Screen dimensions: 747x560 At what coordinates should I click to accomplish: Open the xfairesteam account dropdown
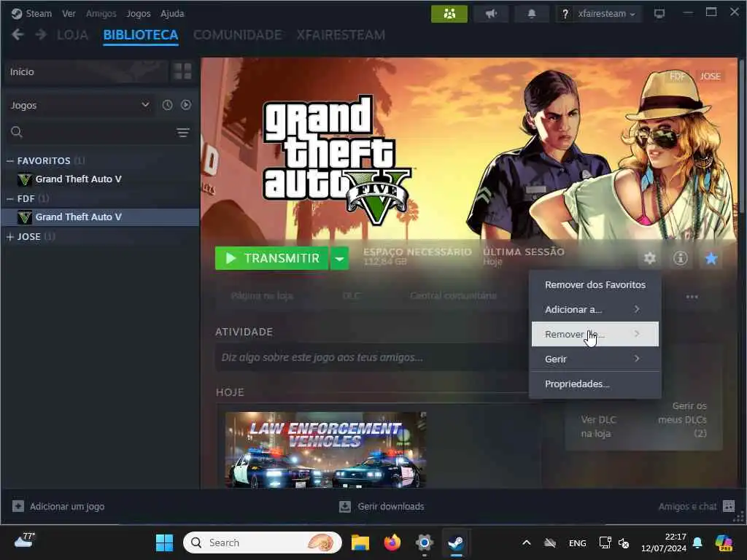tap(606, 14)
